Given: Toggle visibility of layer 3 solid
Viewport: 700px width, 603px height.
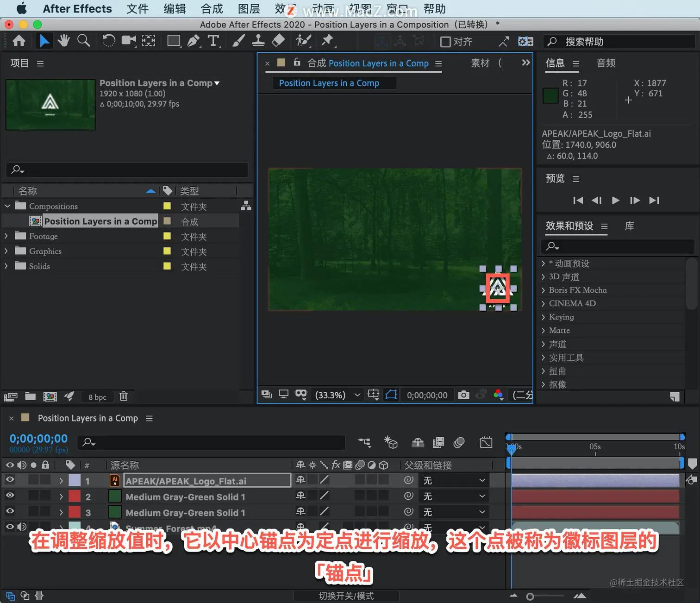Looking at the screenshot, I should (x=10, y=511).
